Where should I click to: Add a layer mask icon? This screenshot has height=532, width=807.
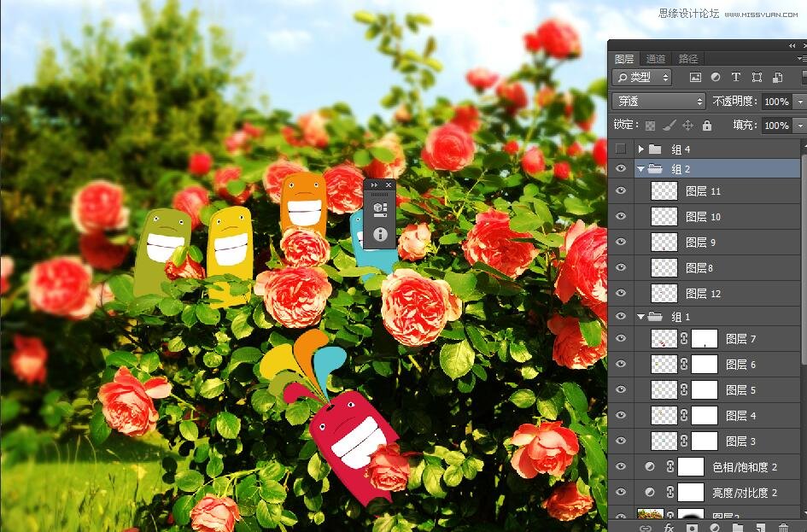693,528
